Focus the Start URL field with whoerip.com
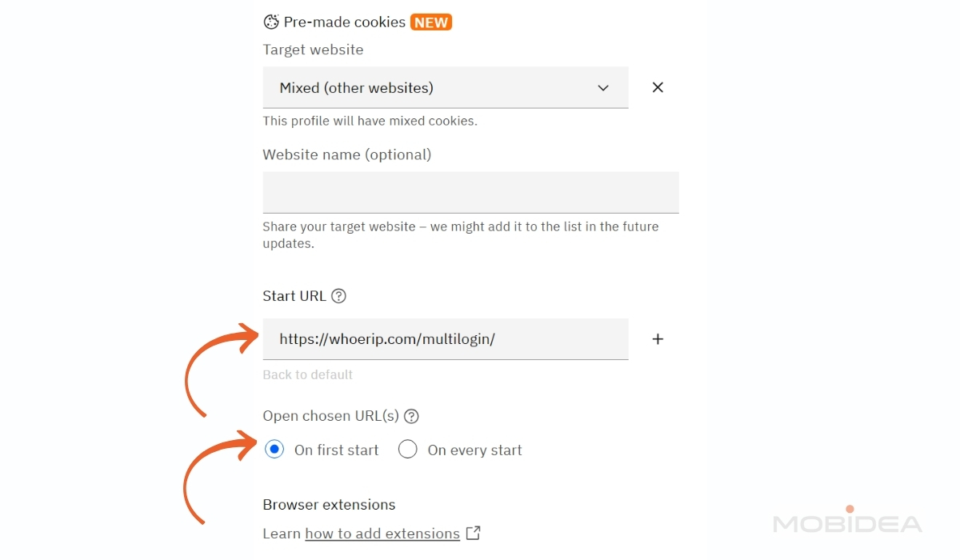This screenshot has height=560, width=960. click(445, 339)
